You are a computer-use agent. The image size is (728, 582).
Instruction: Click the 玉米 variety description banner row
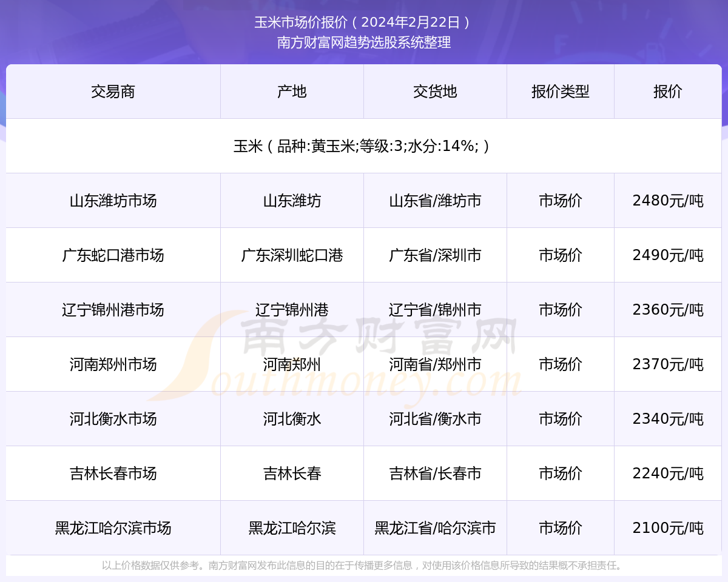364,145
